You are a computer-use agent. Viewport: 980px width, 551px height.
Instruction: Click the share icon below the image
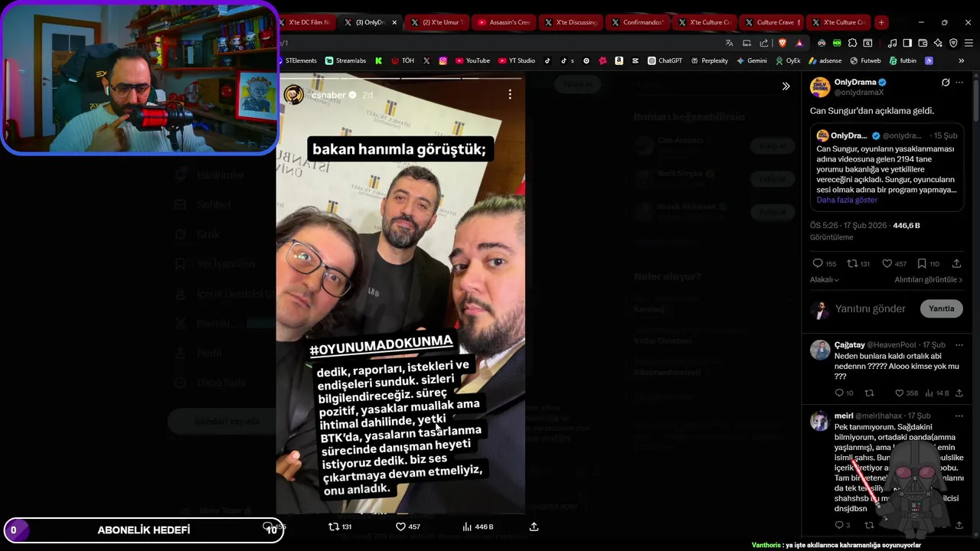[x=534, y=527]
